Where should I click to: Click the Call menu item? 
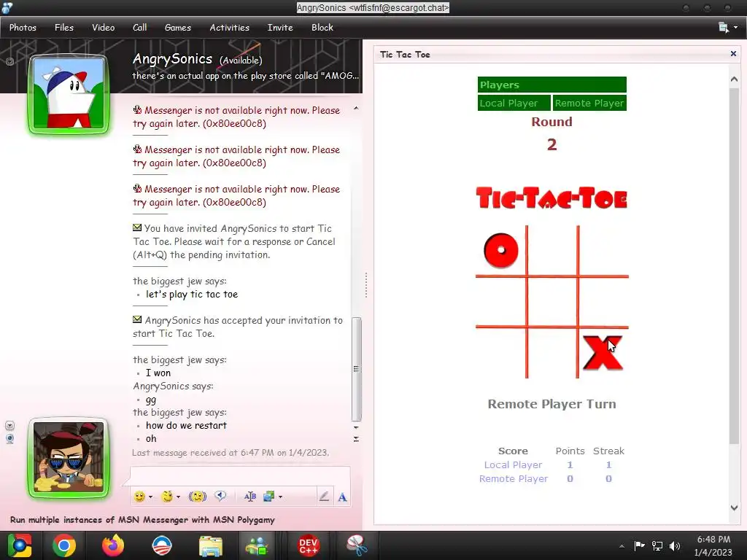tap(139, 28)
